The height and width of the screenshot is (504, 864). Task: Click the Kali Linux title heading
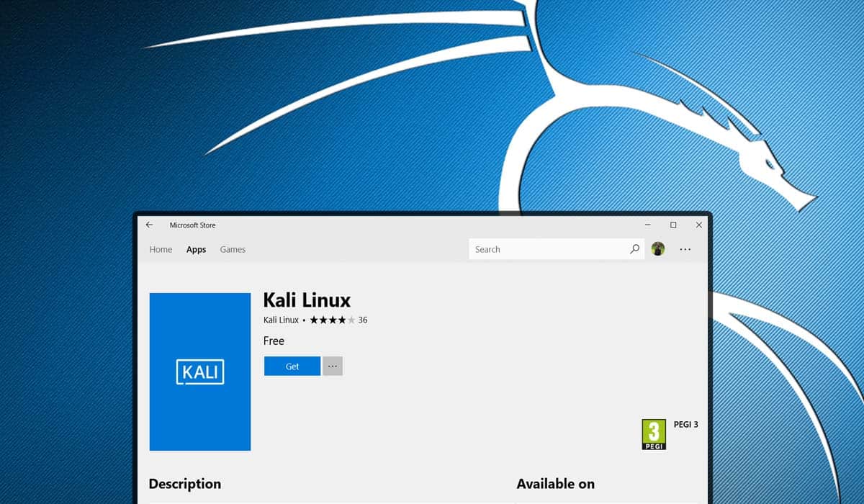307,300
